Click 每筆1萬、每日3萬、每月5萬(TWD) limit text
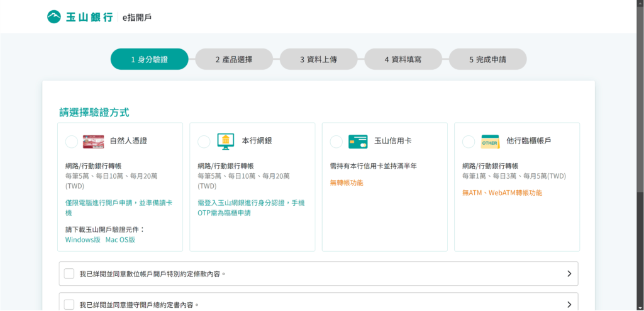Viewport: 644px width, 311px height. click(x=514, y=176)
